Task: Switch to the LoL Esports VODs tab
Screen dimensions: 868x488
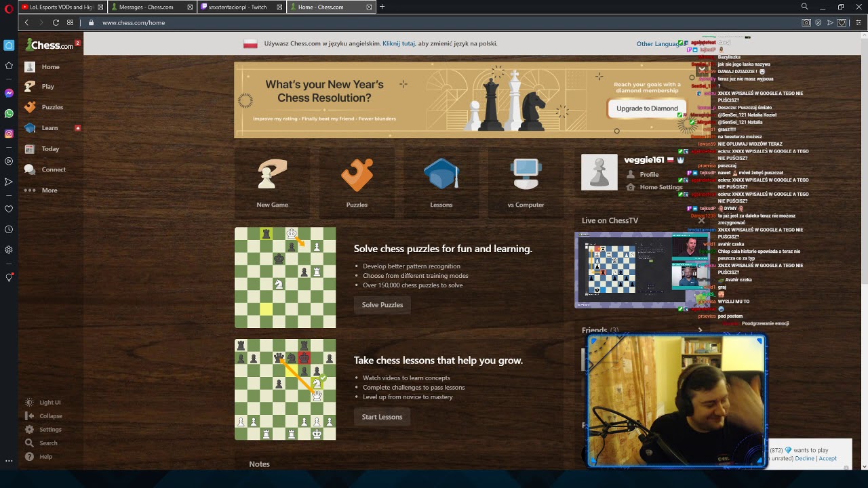Action: pos(63,7)
